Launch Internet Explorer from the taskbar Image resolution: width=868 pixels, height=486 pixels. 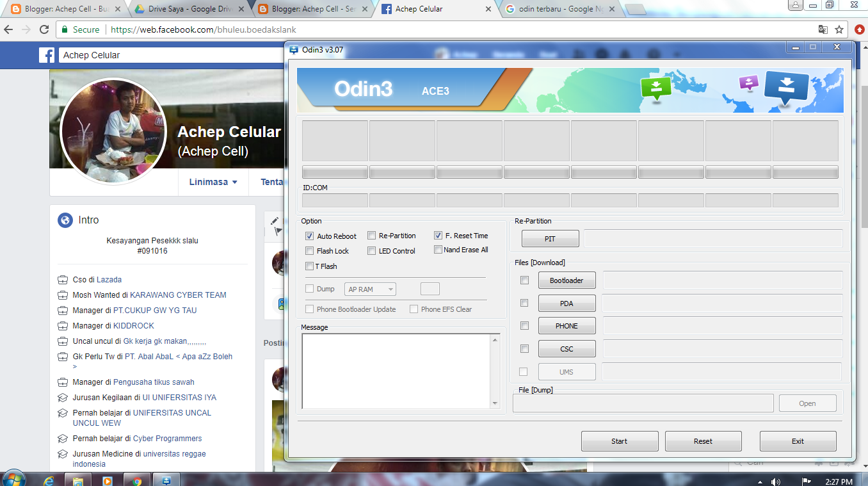click(x=49, y=480)
